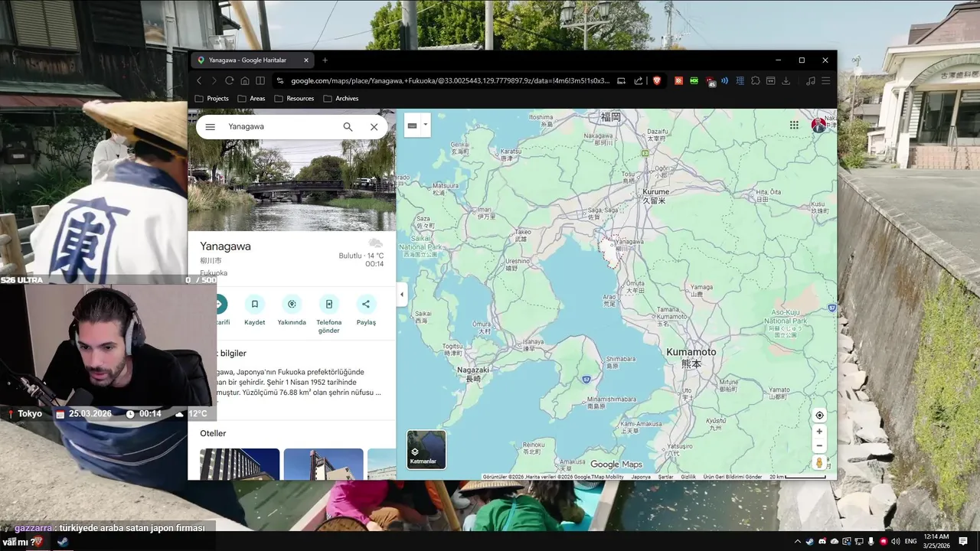
Task: Collapse the side panel arrow
Action: point(402,295)
